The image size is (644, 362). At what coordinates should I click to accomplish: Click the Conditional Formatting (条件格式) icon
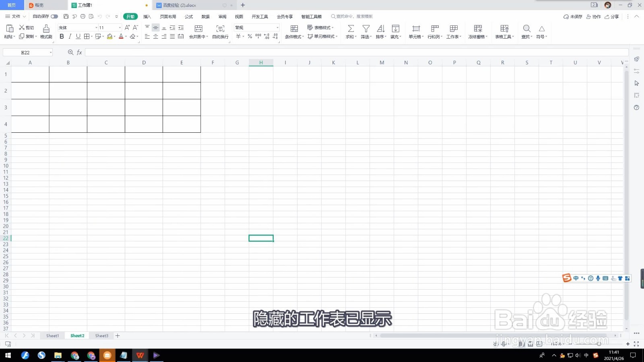(294, 29)
